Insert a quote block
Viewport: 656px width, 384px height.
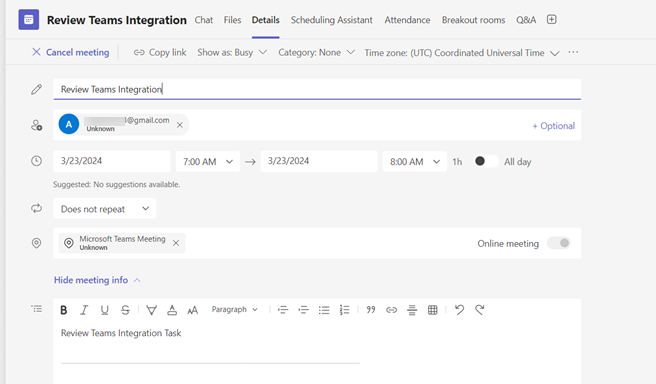coord(371,310)
